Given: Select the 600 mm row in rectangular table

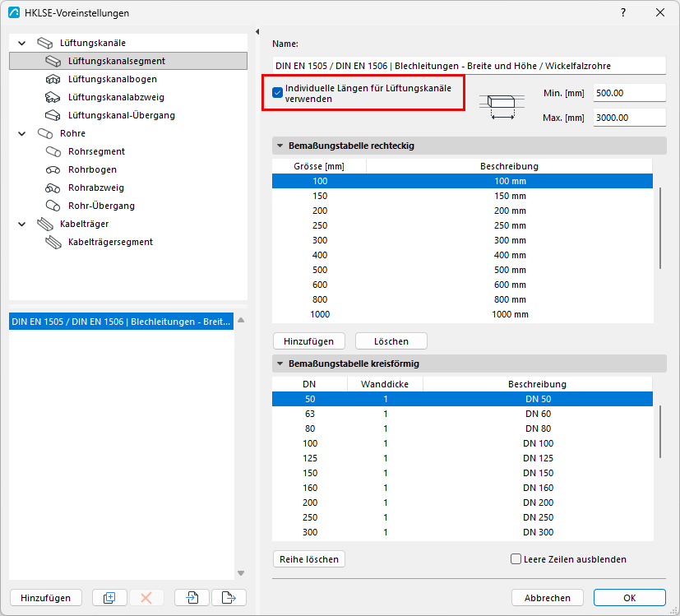Looking at the screenshot, I should (x=462, y=285).
